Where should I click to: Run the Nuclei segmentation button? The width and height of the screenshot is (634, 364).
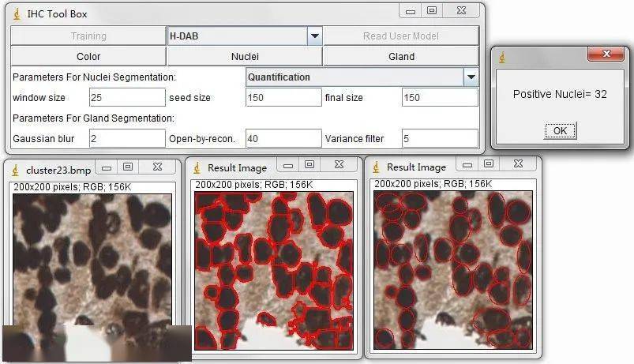click(244, 56)
